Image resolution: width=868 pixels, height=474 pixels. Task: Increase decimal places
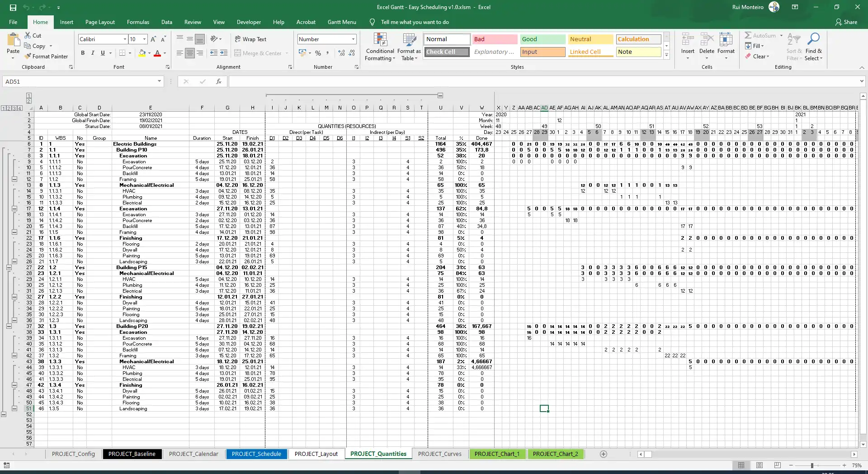click(x=341, y=53)
